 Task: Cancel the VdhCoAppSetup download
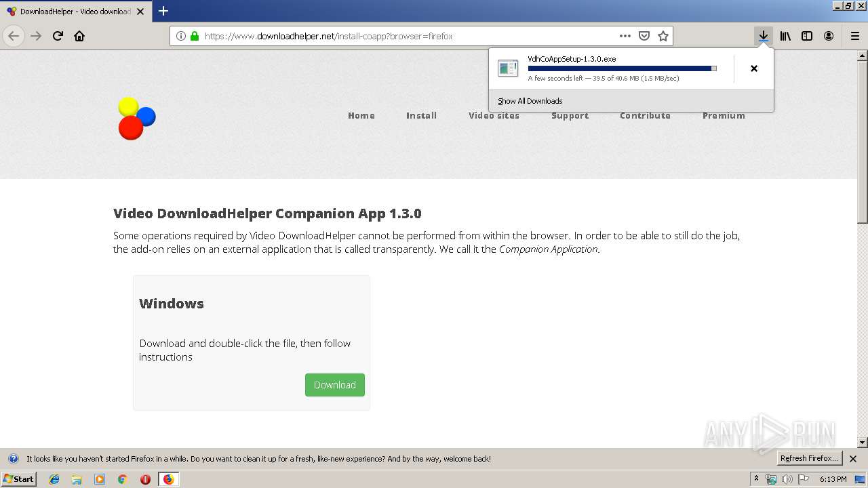753,68
